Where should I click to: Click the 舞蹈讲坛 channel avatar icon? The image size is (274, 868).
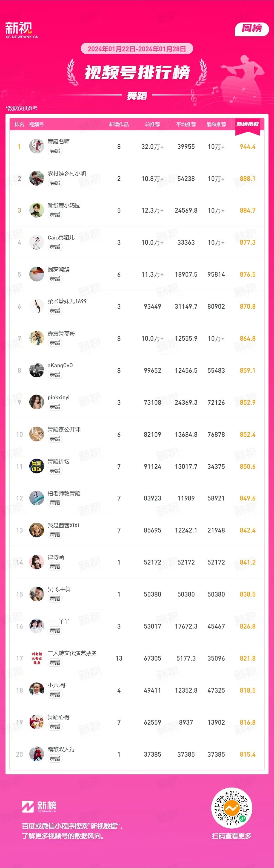click(36, 466)
